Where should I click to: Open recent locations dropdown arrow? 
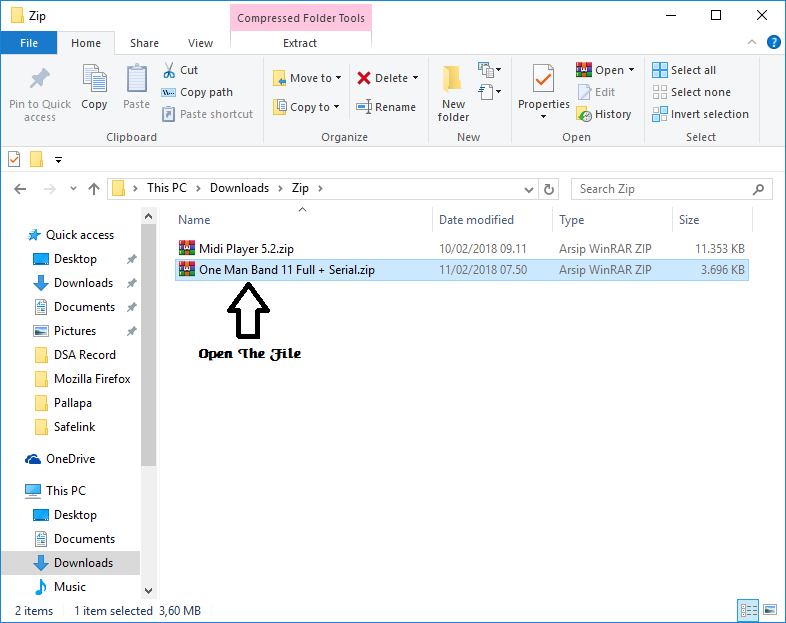click(73, 189)
